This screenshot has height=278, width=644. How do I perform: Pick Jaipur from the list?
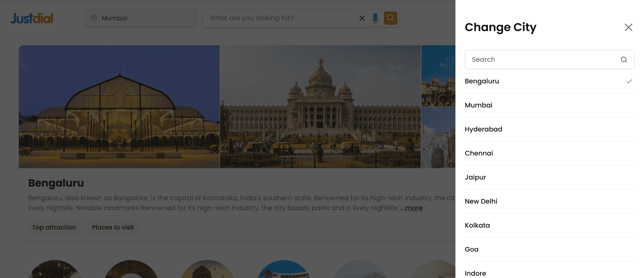[x=475, y=177]
